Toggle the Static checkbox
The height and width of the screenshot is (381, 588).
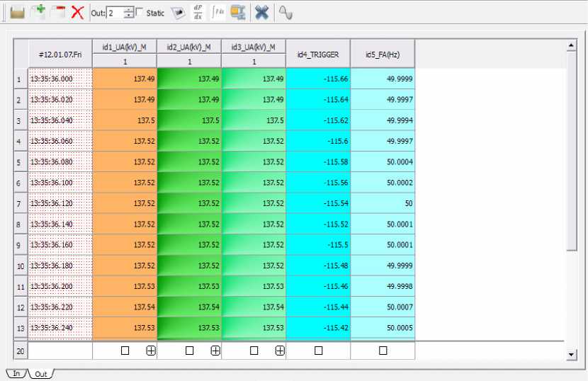click(x=139, y=12)
